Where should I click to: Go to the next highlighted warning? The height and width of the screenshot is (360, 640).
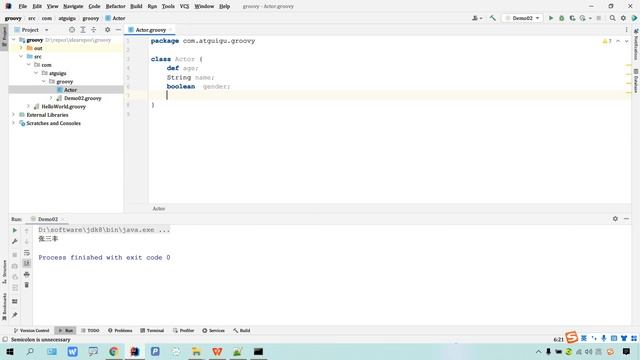[627, 41]
